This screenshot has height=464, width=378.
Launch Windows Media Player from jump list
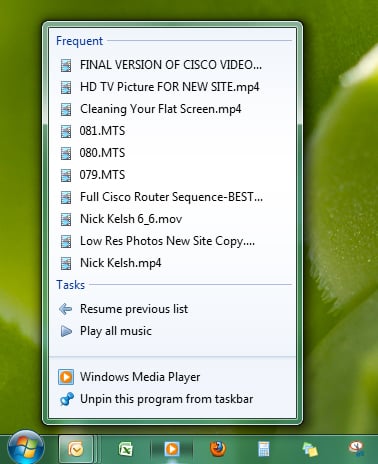[x=172, y=377]
